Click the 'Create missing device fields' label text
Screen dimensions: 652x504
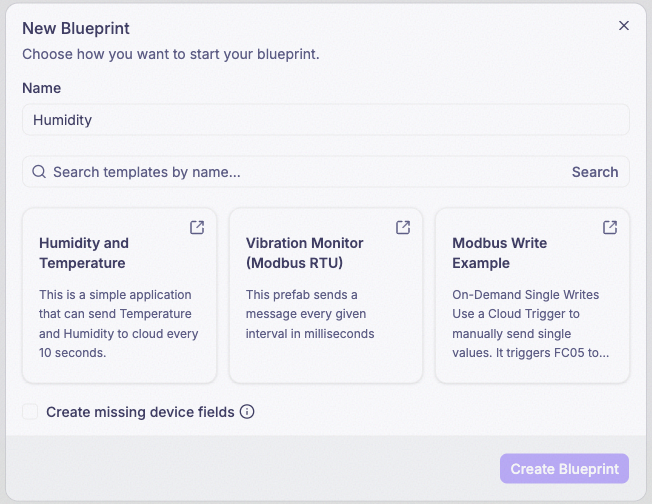140,412
